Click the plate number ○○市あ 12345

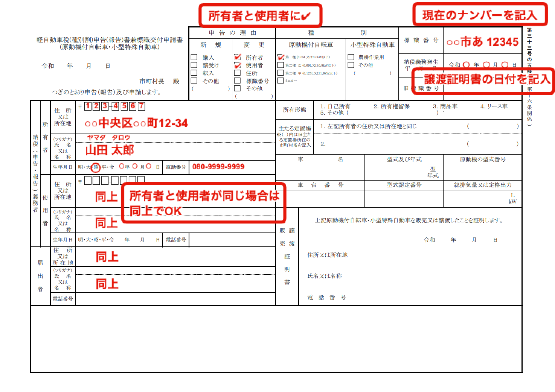click(483, 42)
